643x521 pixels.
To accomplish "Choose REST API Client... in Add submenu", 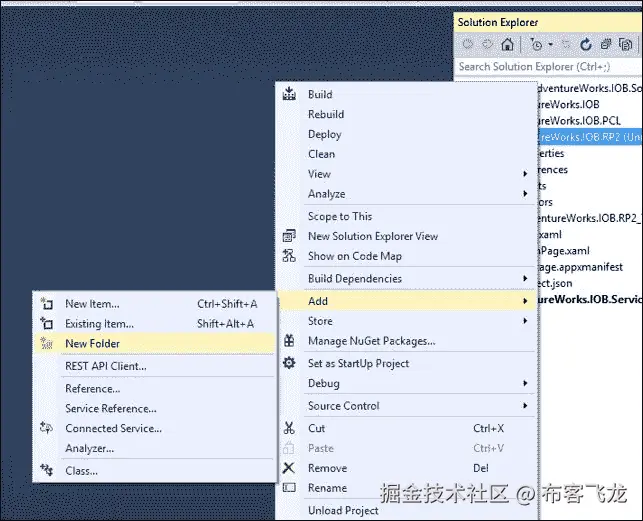I will coord(106,366).
